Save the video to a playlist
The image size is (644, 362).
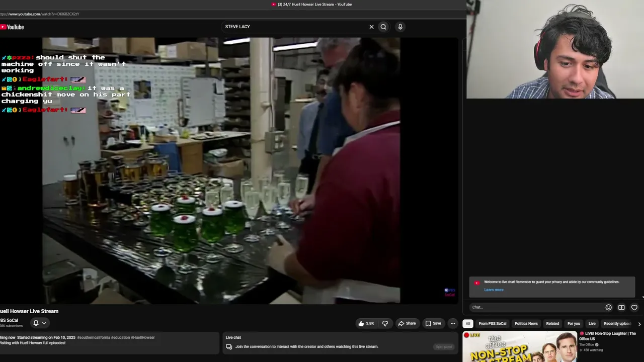coord(433,323)
